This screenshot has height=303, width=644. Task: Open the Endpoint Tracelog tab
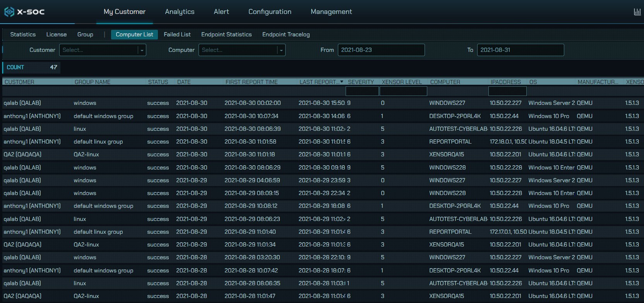[x=286, y=34]
